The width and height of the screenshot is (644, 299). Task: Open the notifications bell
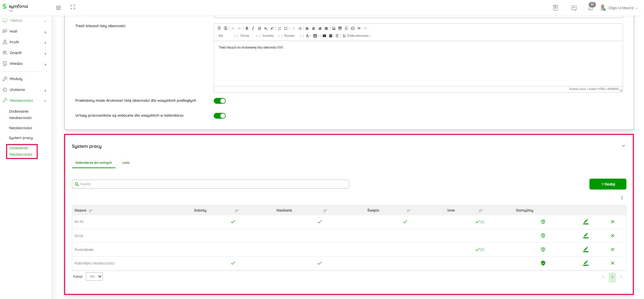(590, 8)
